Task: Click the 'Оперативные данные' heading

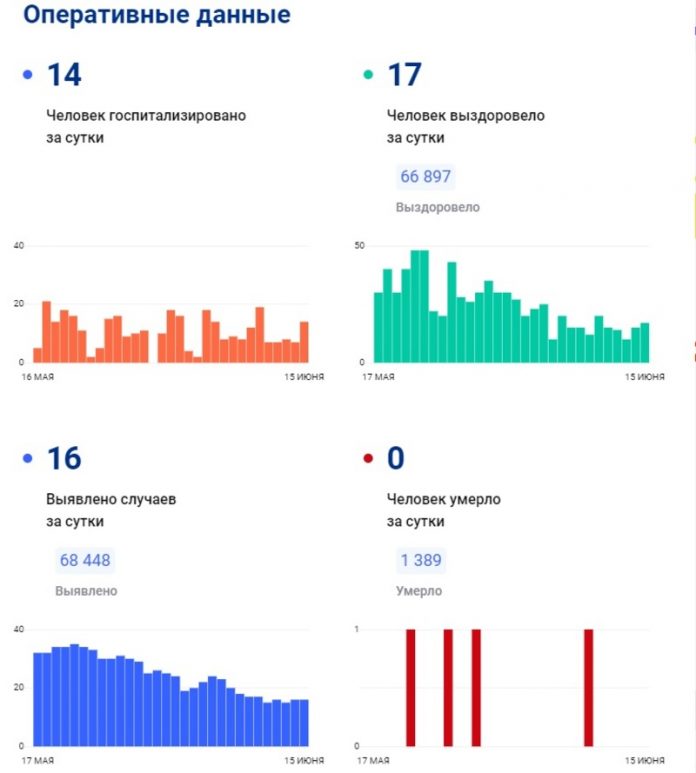Action: coord(157,14)
